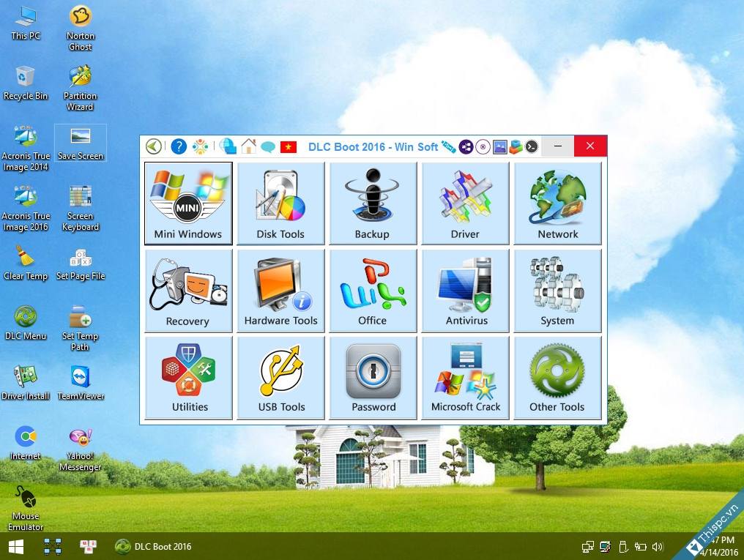Select Yahoo! Messenger desktop icon
Viewport: 744px width, 560px height.
click(81, 449)
